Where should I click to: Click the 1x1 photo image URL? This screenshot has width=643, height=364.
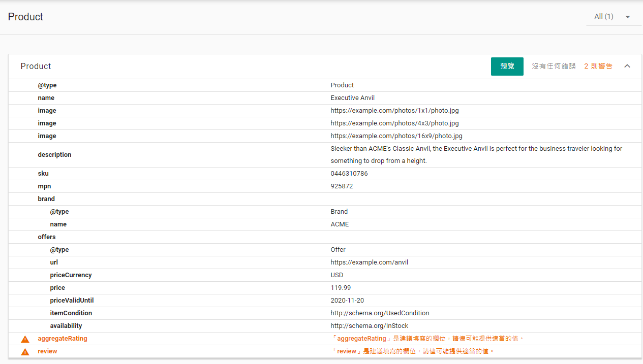click(x=394, y=111)
